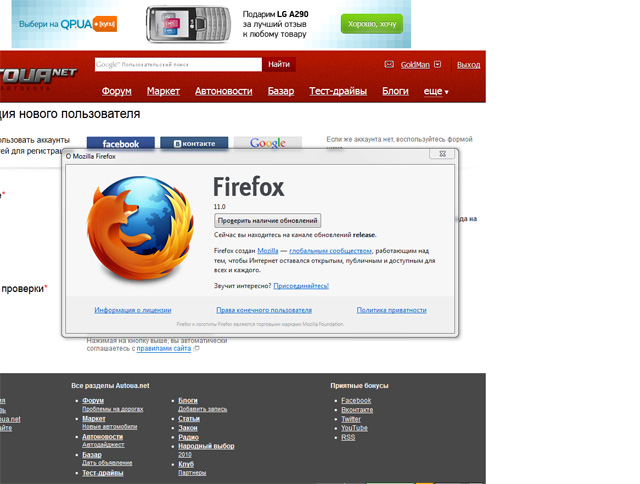This screenshot has height=484, width=640.
Task: Open the small arrow icon beside GoldMan
Action: pos(439,65)
